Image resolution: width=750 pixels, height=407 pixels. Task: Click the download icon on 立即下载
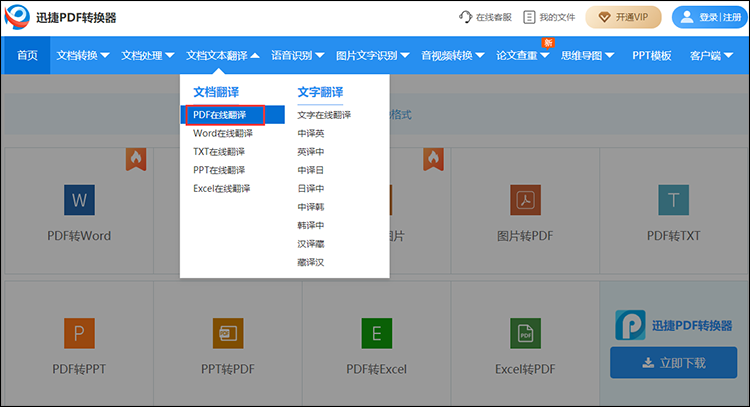pos(648,363)
